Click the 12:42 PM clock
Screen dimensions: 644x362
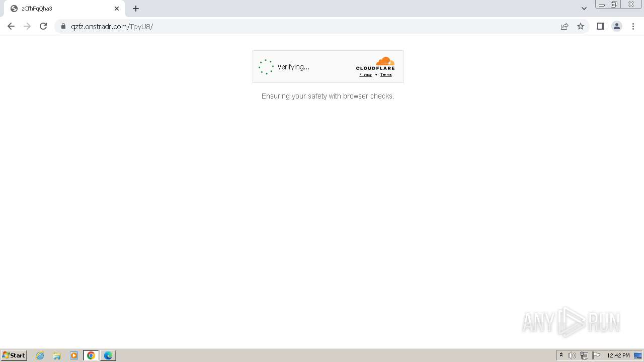(618, 355)
